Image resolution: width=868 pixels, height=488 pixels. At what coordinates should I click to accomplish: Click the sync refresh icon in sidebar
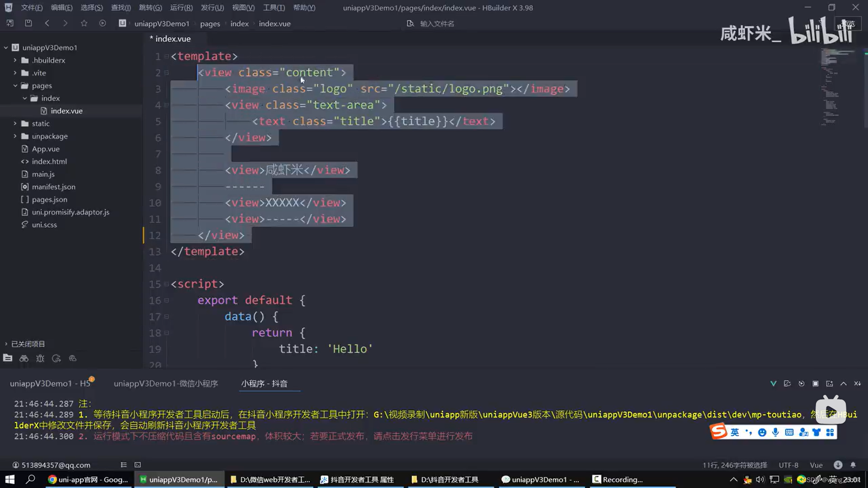(x=57, y=358)
